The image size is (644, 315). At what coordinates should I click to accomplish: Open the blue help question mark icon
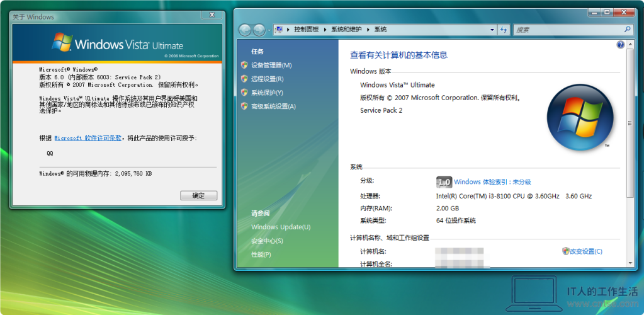pos(621,45)
